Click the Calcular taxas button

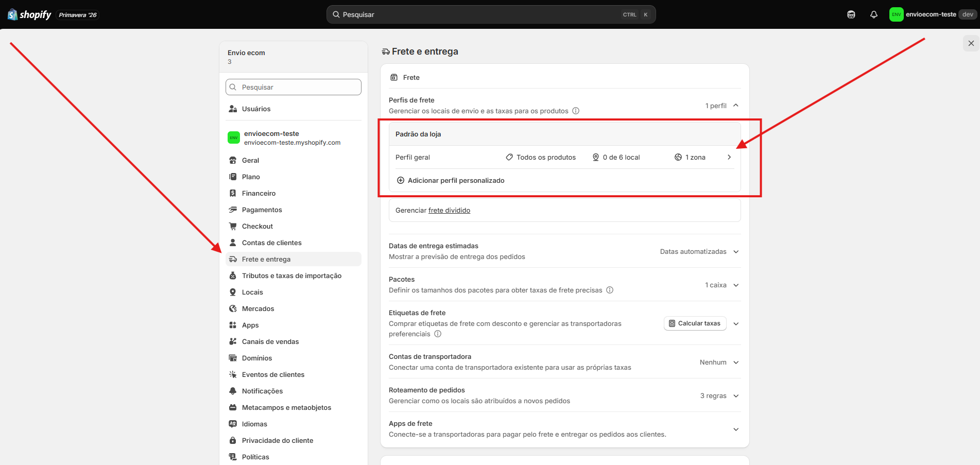pos(695,323)
